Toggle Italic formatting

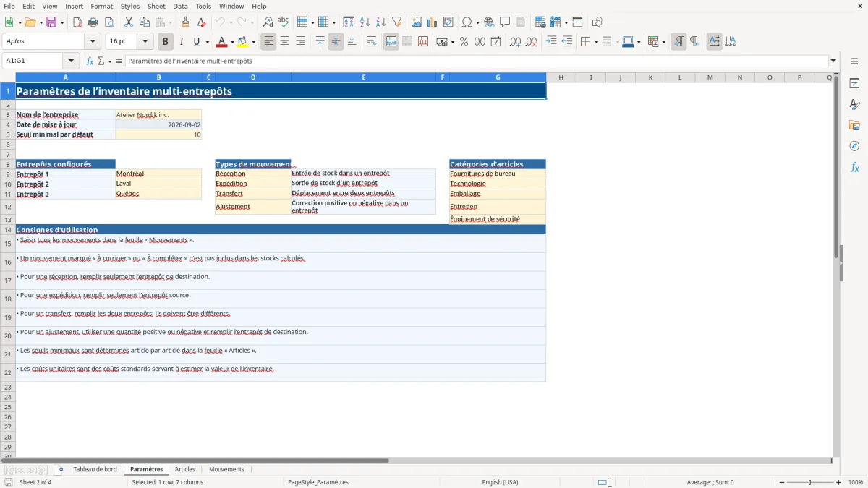tap(182, 42)
